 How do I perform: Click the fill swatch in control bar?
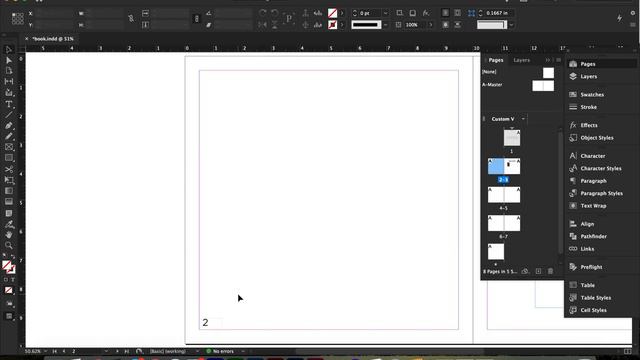(333, 13)
